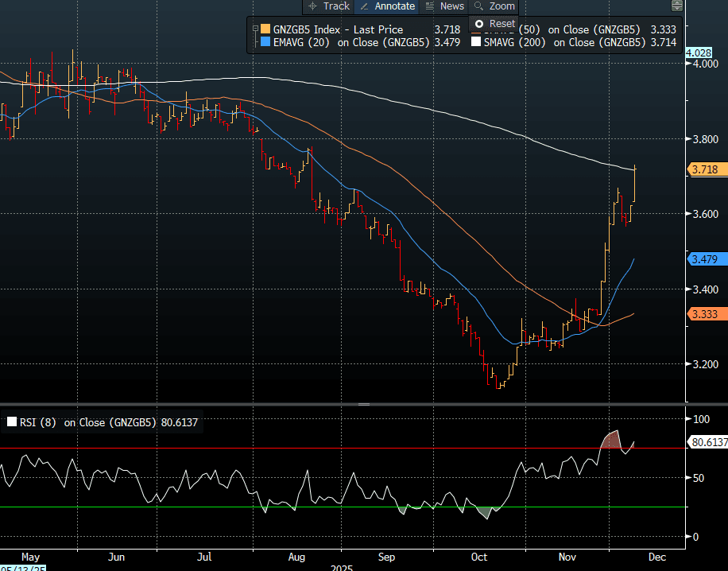Toggle the white RSI (8) legend box

pyautogui.click(x=11, y=422)
